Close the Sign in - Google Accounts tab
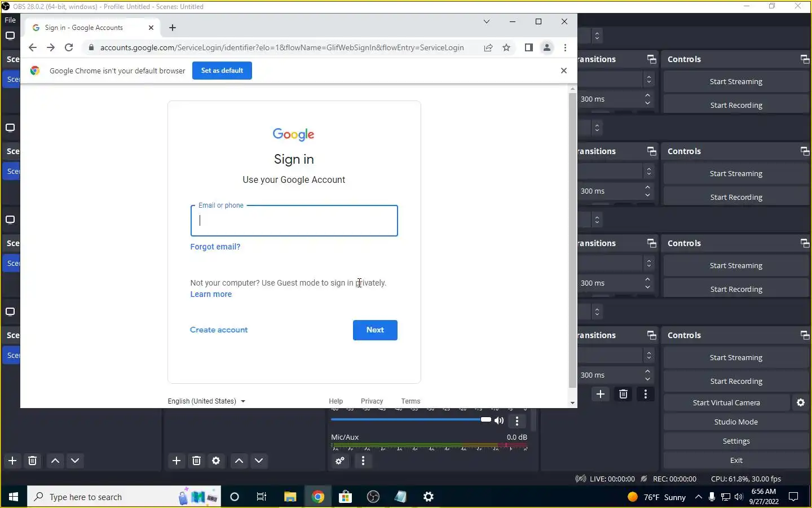 coord(151,28)
